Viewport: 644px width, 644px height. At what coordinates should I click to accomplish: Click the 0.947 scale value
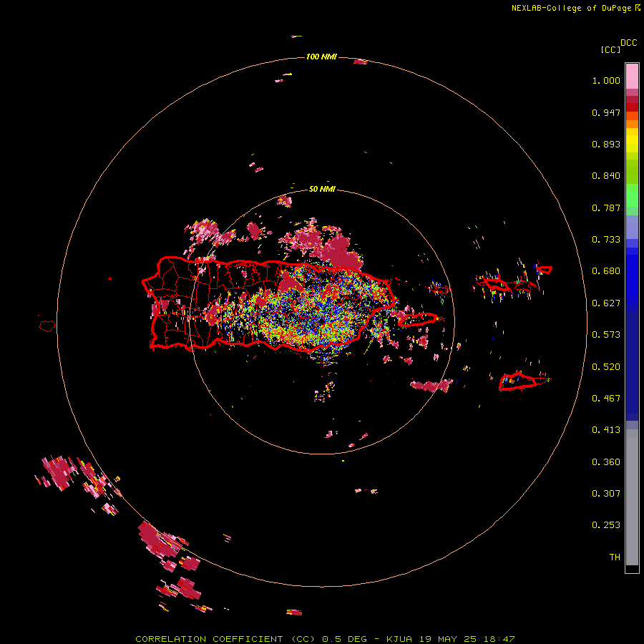[x=606, y=112]
